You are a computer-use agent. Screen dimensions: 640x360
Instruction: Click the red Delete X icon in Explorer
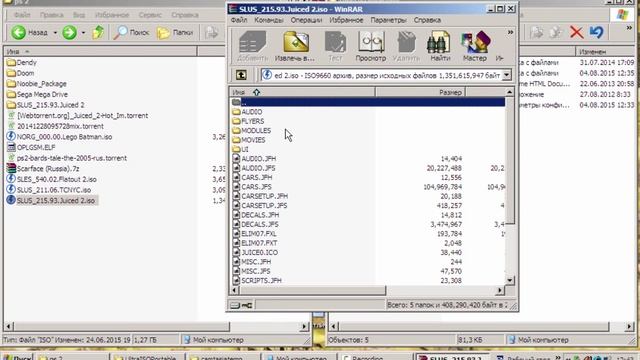pyautogui.click(x=576, y=32)
